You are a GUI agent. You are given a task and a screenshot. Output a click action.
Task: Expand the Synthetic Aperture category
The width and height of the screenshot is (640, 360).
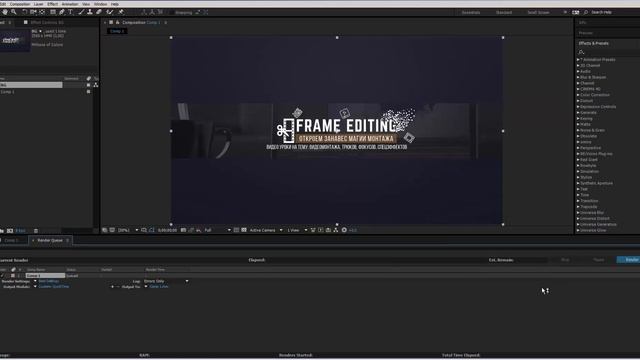click(x=578, y=183)
